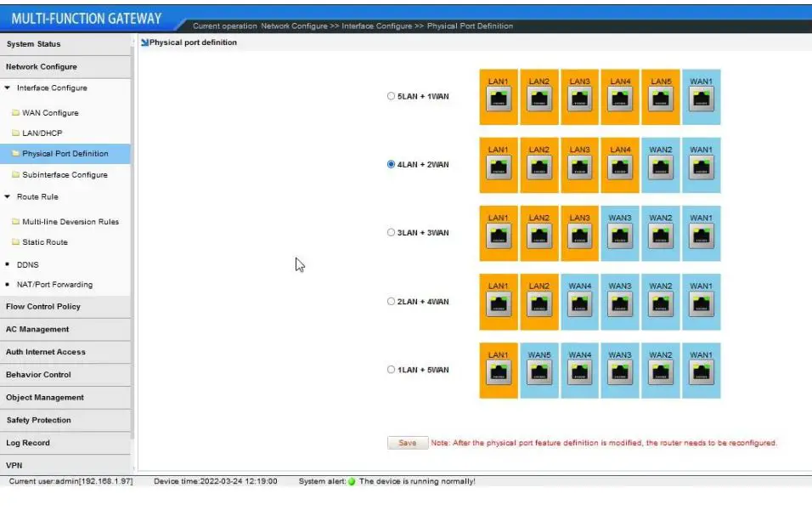Open Flow Control Policy menu

(x=65, y=307)
